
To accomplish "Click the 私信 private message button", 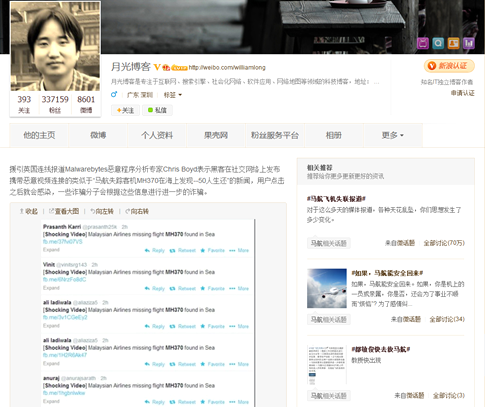I will point(157,110).
